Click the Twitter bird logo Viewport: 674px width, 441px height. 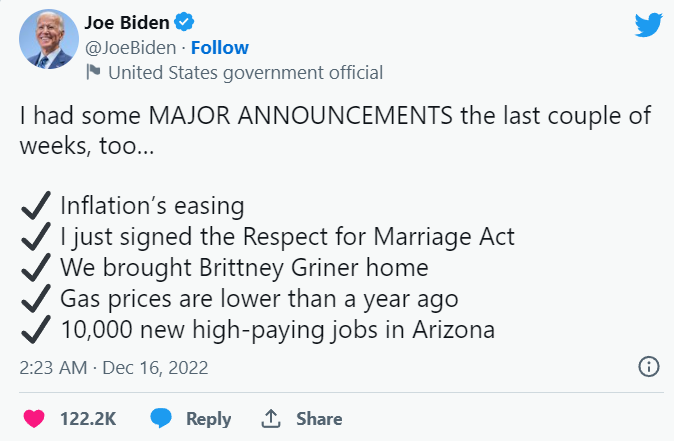649,25
